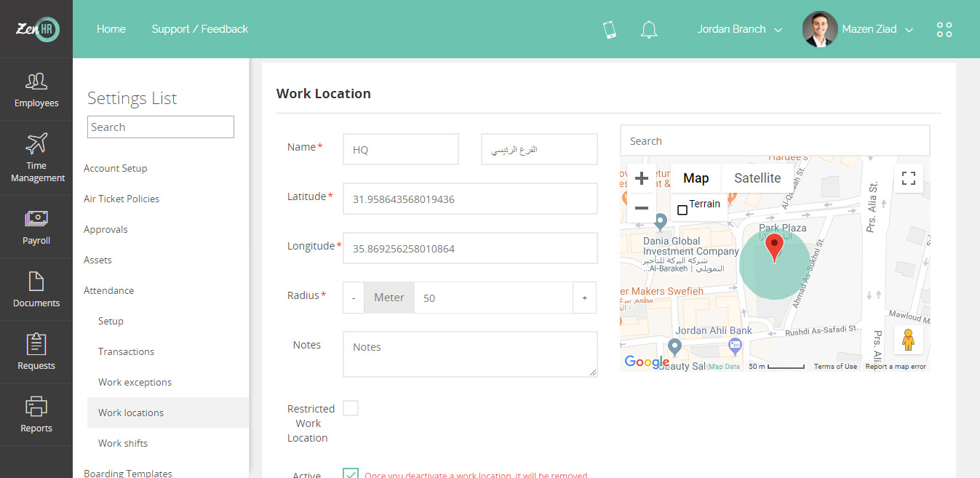Open the Reports printer icon
This screenshot has width=980, height=478.
36,407
